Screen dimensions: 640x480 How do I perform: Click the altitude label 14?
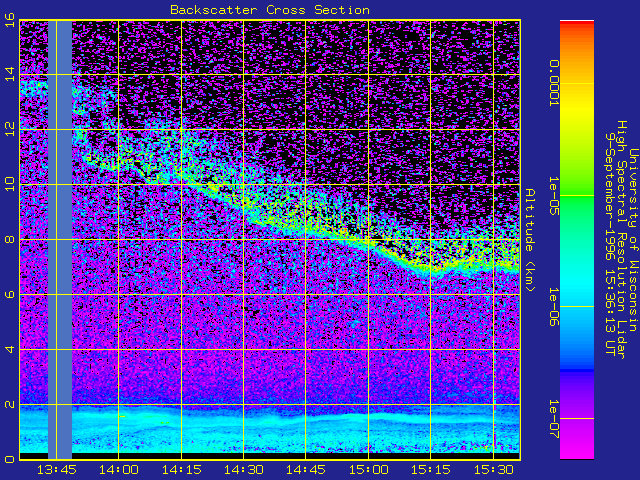click(9, 74)
